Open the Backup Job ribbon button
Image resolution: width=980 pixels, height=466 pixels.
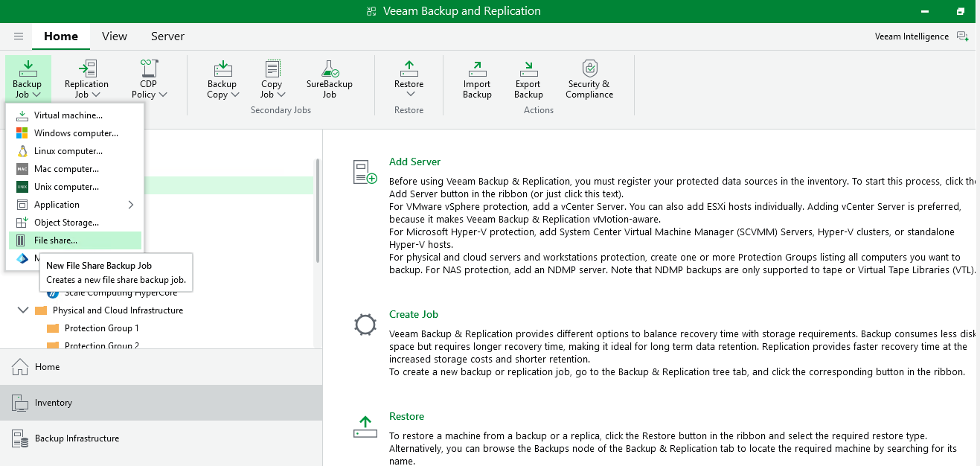point(28,78)
